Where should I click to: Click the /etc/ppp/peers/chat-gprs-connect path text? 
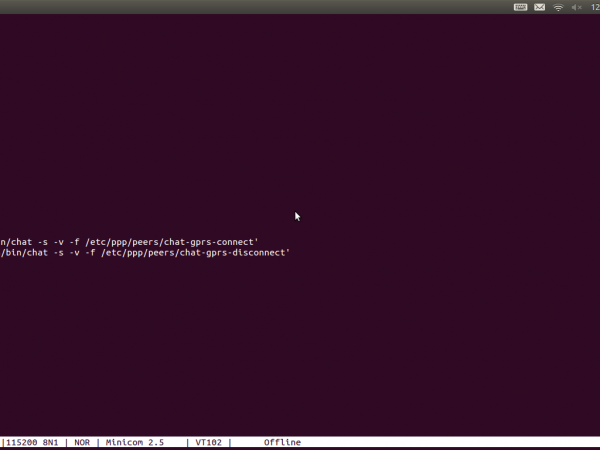(x=172, y=241)
